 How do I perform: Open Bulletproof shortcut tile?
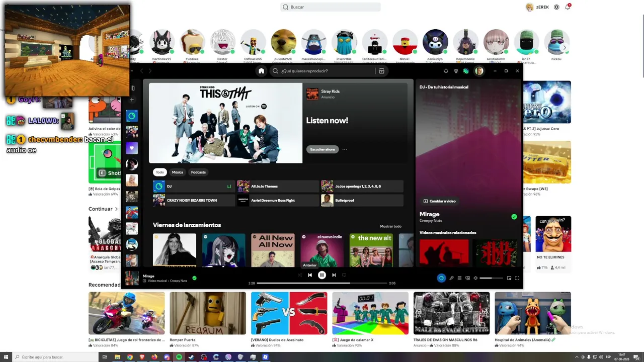coord(362,201)
